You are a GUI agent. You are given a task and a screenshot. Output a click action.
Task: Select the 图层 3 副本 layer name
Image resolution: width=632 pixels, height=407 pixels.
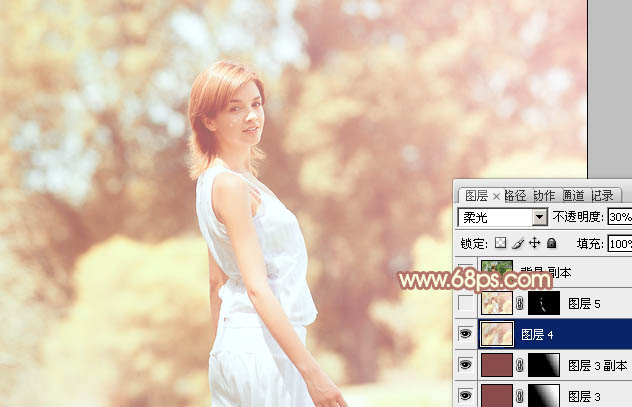tap(598, 366)
